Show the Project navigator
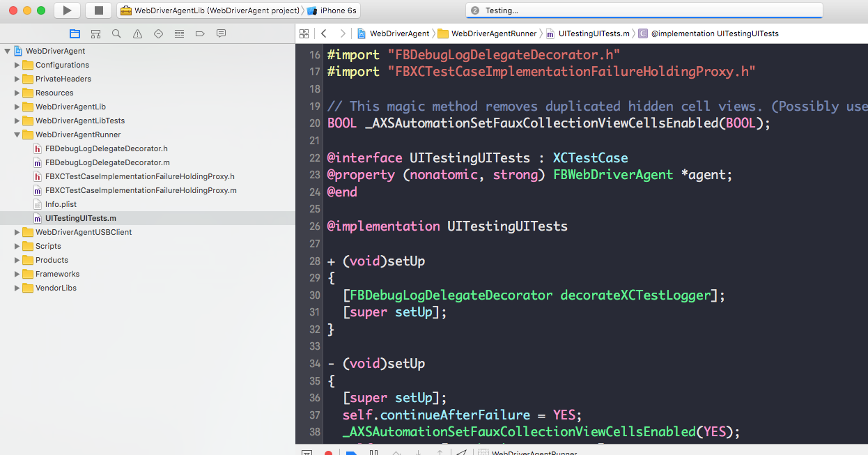This screenshot has width=868, height=455. pyautogui.click(x=75, y=33)
